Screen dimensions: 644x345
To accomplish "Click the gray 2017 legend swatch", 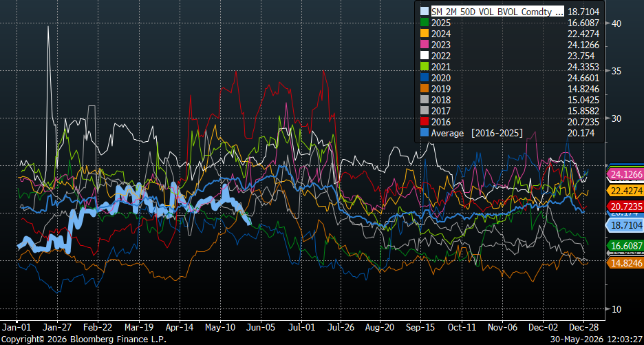I will click(x=423, y=111).
